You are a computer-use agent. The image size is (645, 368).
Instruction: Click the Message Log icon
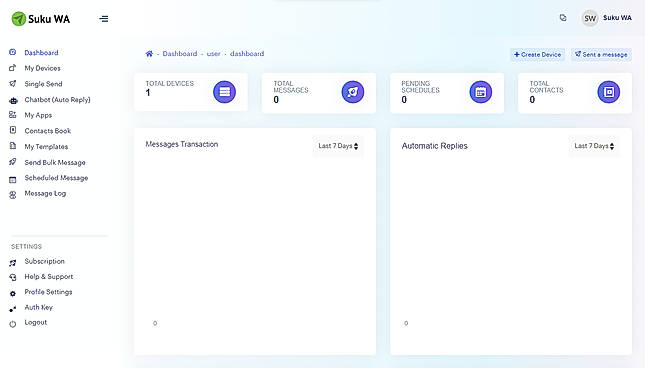click(13, 195)
